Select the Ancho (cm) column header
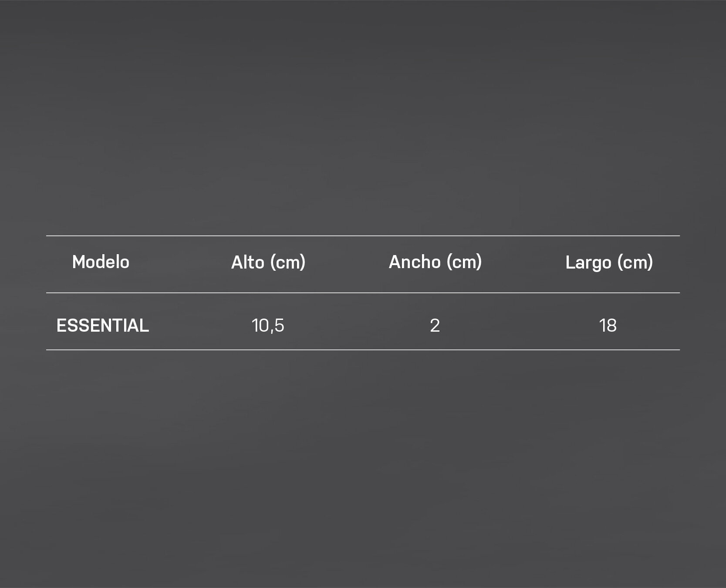Viewport: 726px width, 588px height. click(x=435, y=262)
